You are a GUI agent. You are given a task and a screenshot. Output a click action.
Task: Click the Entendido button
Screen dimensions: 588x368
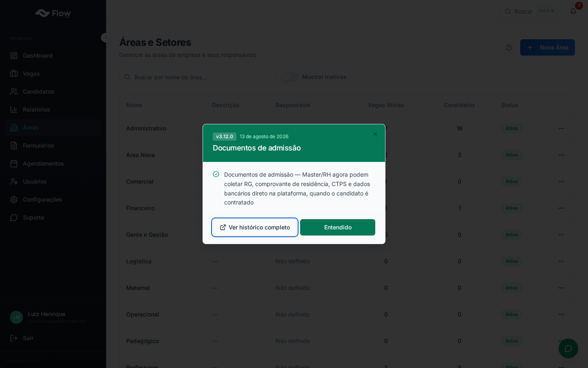[x=338, y=227]
